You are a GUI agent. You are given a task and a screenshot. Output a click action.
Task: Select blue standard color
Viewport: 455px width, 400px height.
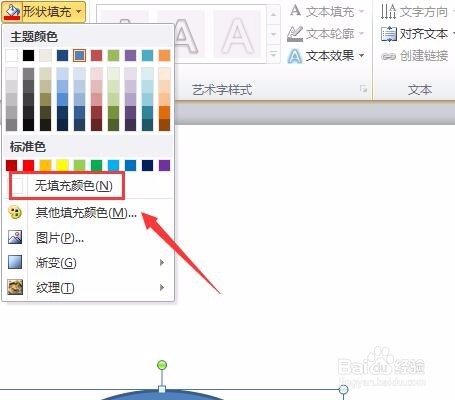(x=130, y=165)
